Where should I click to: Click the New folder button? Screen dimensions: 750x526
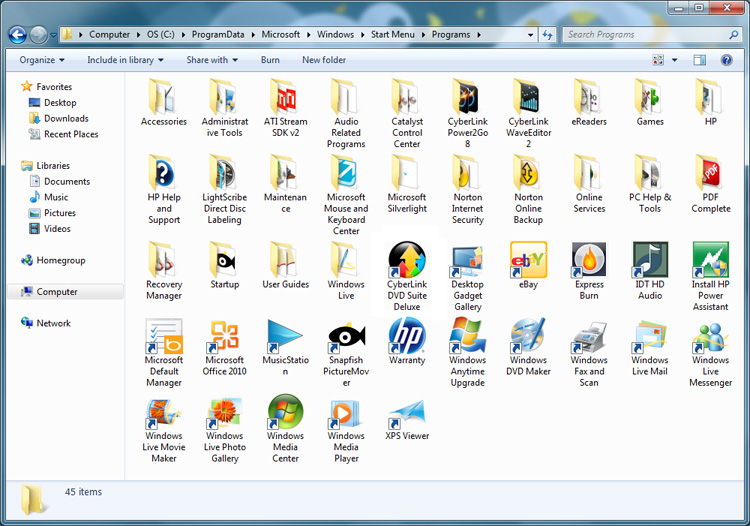click(x=324, y=60)
